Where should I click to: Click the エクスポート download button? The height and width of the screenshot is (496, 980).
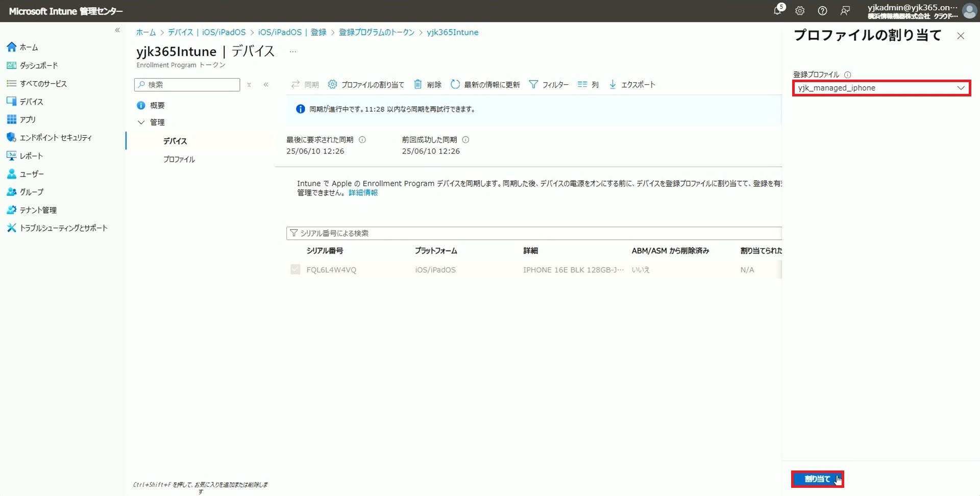point(632,85)
